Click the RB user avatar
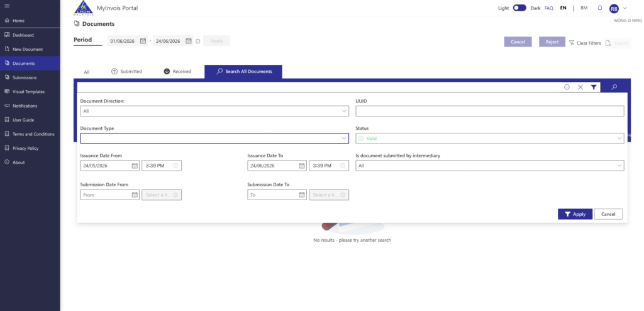Screen dimensions: 644x311 (614, 9)
